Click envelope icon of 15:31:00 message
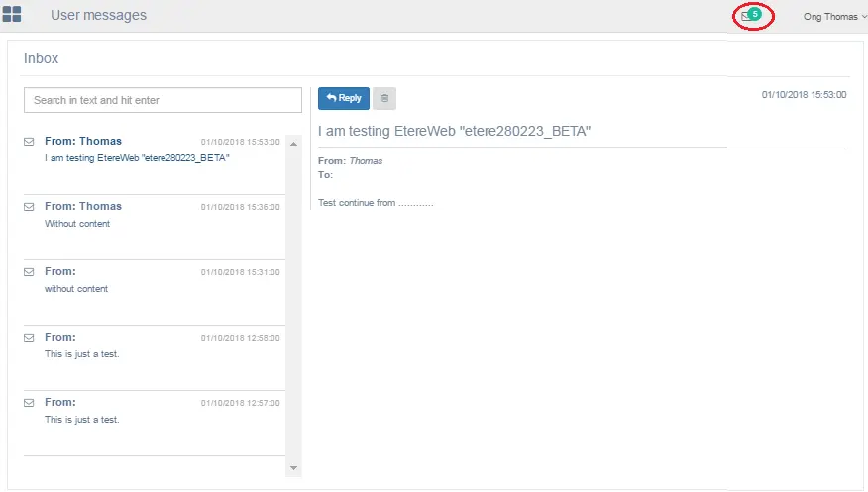This screenshot has height=492, width=868. (x=29, y=272)
